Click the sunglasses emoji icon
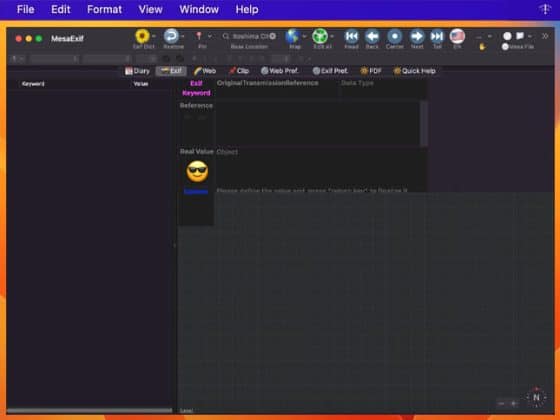Viewport: 560px width, 420px height. (x=197, y=171)
